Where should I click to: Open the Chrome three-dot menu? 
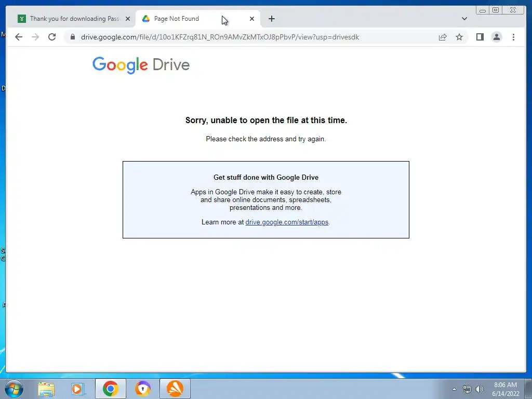513,37
